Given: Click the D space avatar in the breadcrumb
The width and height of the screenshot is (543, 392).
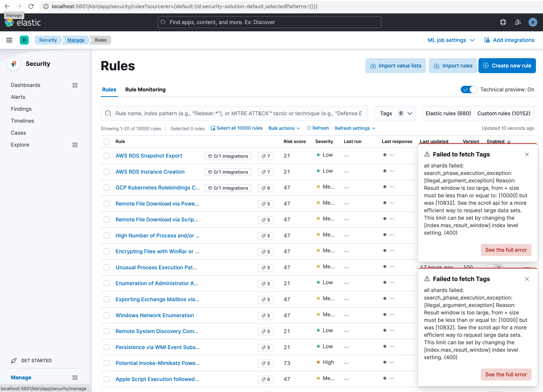Looking at the screenshot, I should (24, 40).
